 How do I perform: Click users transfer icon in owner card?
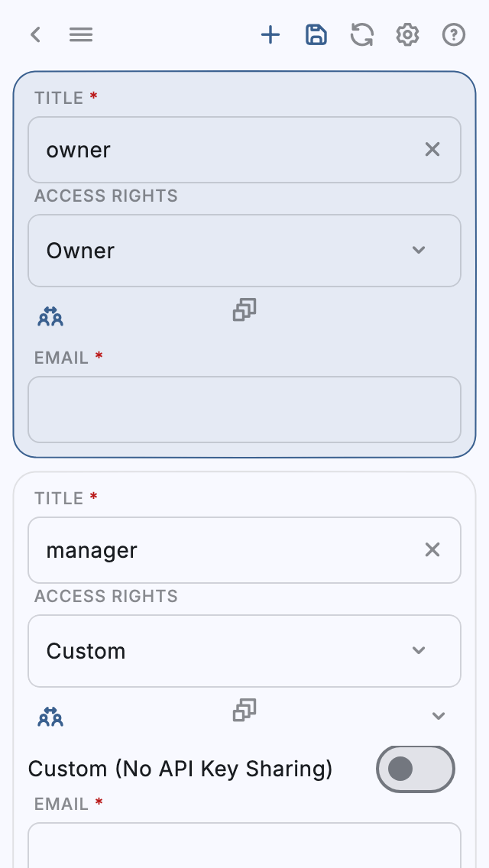(x=50, y=316)
